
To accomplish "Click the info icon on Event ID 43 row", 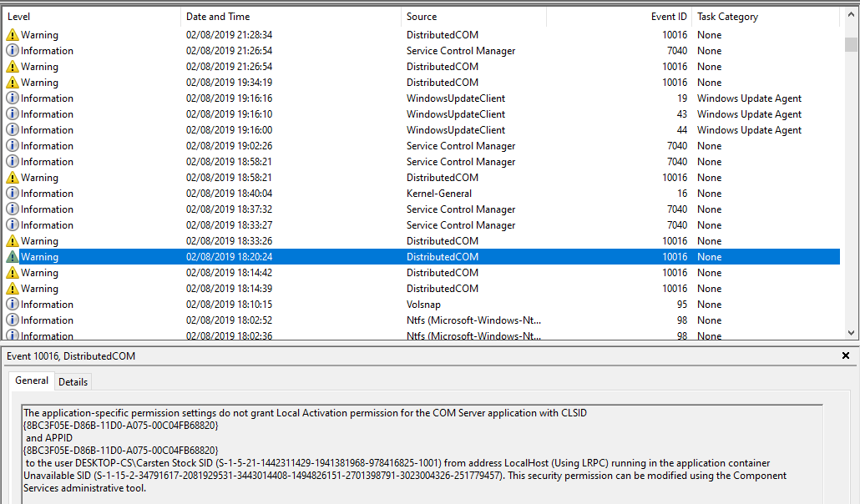I will (12, 114).
